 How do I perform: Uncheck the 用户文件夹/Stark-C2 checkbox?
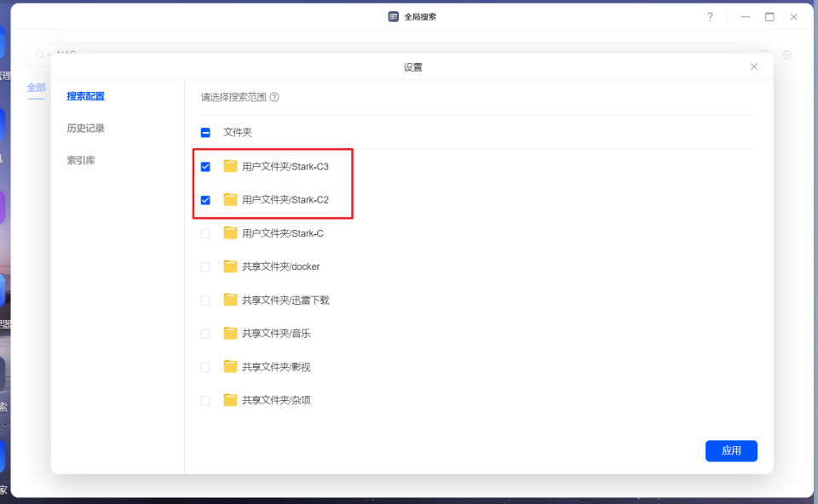pyautogui.click(x=205, y=200)
